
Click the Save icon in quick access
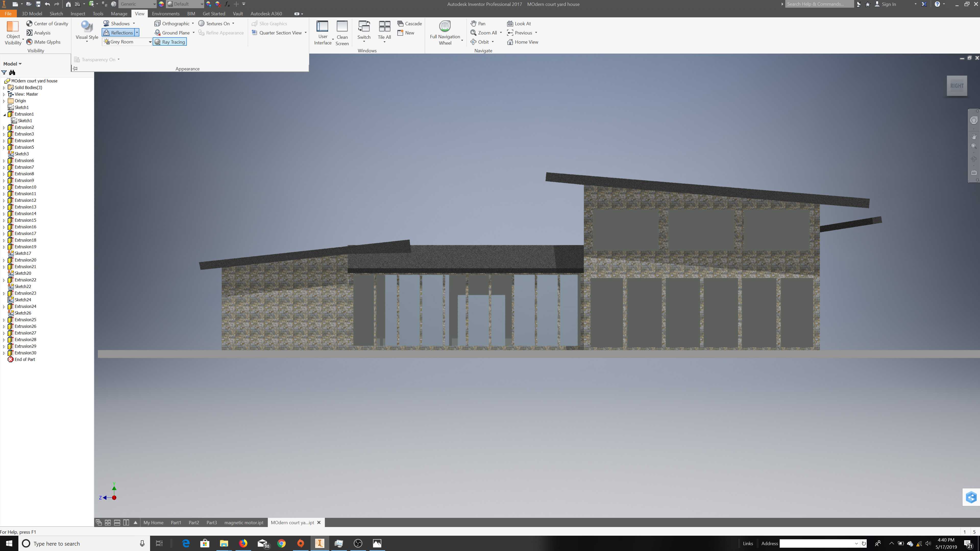coord(38,4)
